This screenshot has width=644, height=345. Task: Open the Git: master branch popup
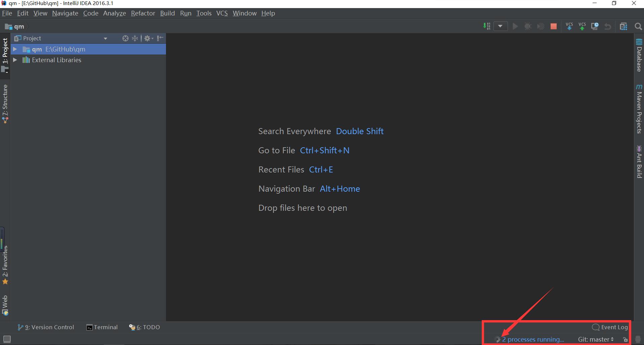596,340
